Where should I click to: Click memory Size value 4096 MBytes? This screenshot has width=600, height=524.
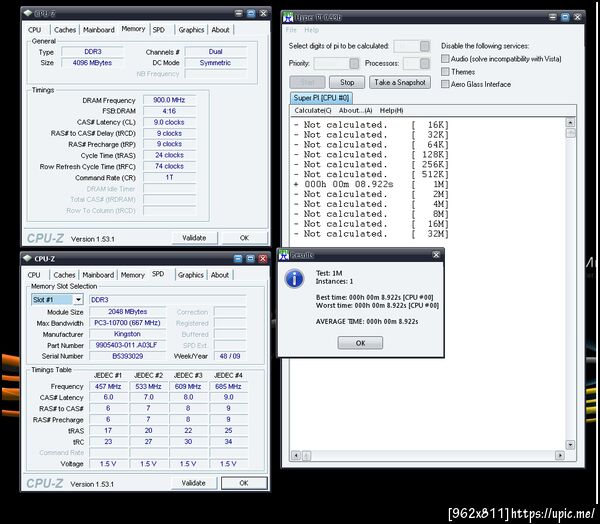click(92, 63)
